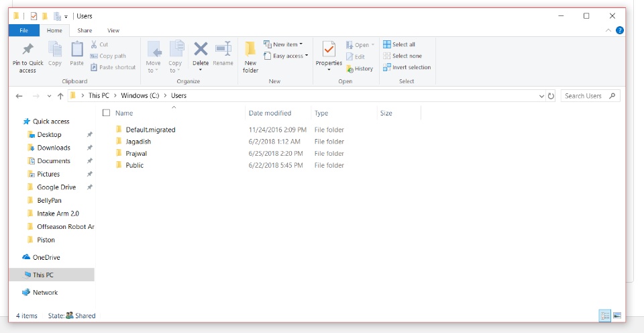Open Desktop in Quick access

point(49,134)
